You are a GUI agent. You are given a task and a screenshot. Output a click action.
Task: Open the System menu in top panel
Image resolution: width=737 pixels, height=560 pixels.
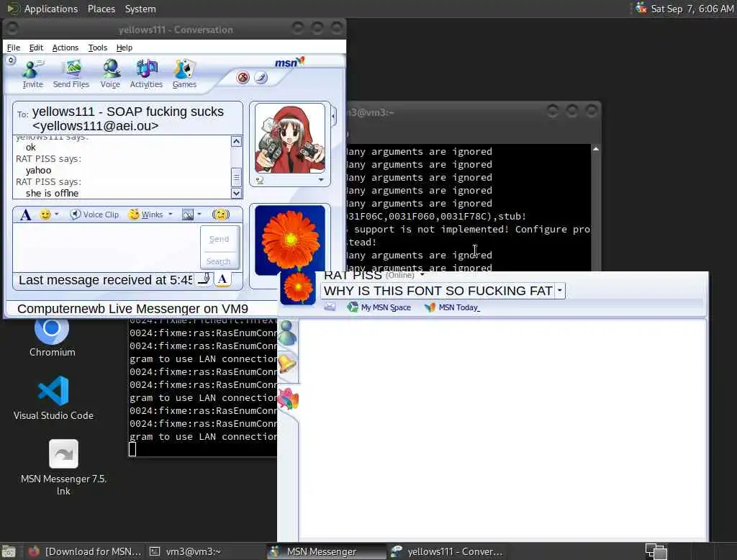pyautogui.click(x=140, y=9)
